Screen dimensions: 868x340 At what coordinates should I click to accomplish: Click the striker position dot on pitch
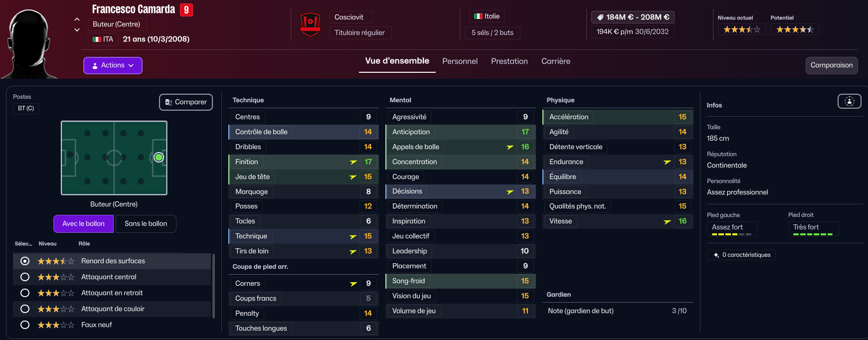[x=159, y=158]
